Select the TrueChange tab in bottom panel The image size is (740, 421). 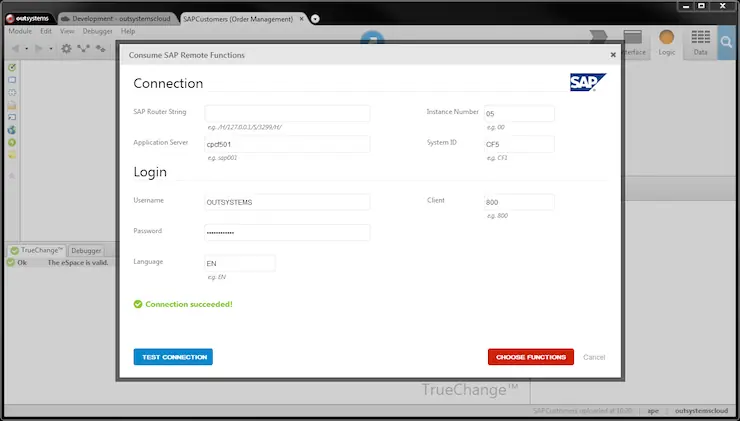(x=37, y=251)
